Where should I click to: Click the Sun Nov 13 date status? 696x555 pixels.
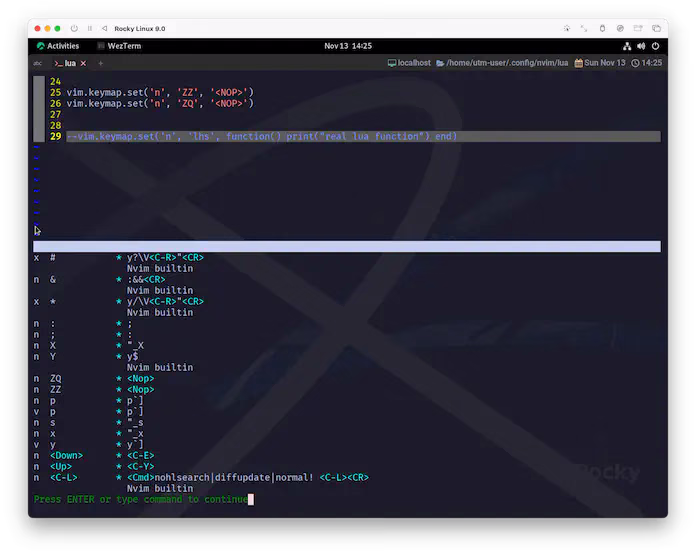pyautogui.click(x=600, y=63)
